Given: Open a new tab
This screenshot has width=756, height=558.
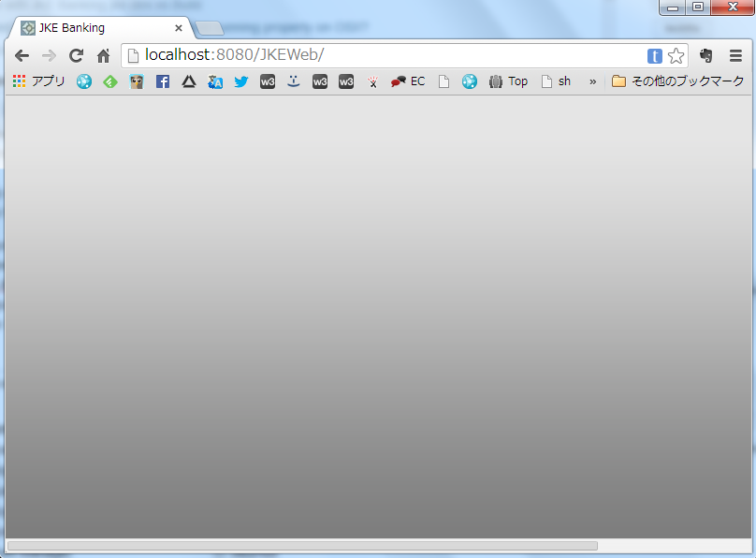Looking at the screenshot, I should [x=210, y=28].
